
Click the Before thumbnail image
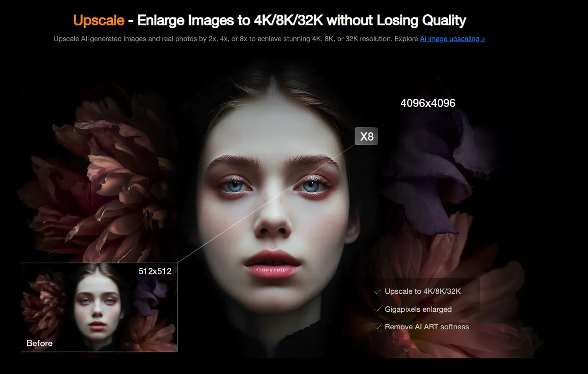click(99, 308)
